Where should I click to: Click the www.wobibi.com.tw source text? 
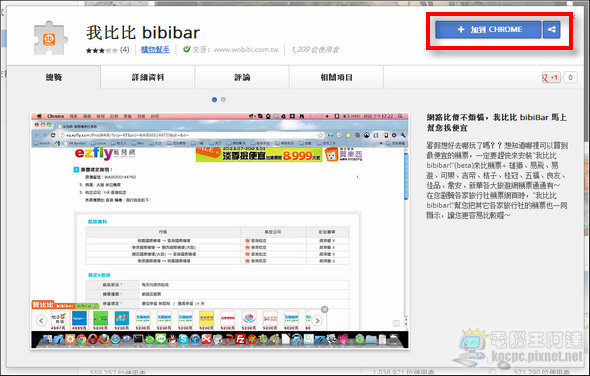[x=246, y=50]
